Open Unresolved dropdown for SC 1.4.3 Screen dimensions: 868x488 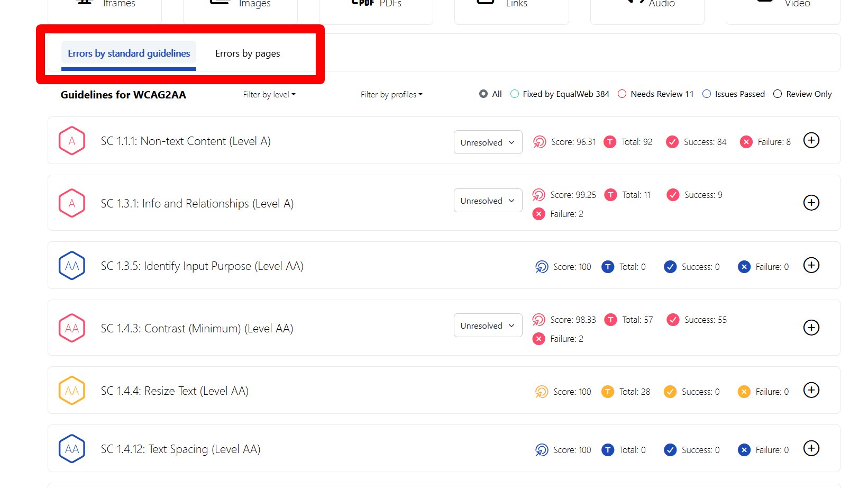[488, 326]
